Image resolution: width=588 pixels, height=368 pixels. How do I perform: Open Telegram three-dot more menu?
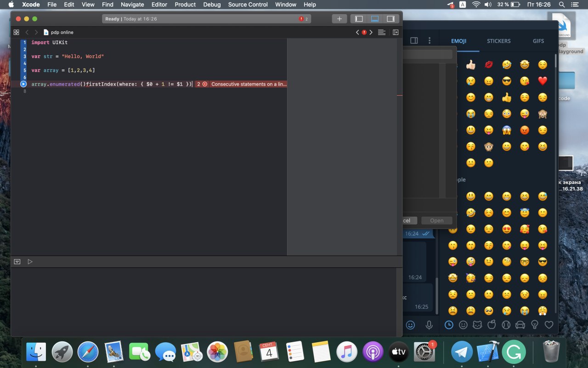430,40
